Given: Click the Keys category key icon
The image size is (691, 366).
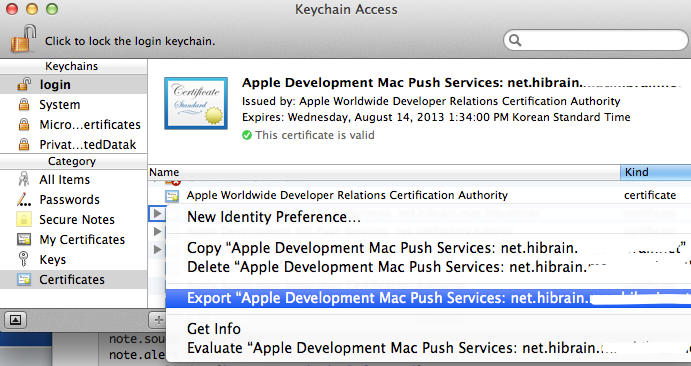Looking at the screenshot, I should (x=24, y=259).
